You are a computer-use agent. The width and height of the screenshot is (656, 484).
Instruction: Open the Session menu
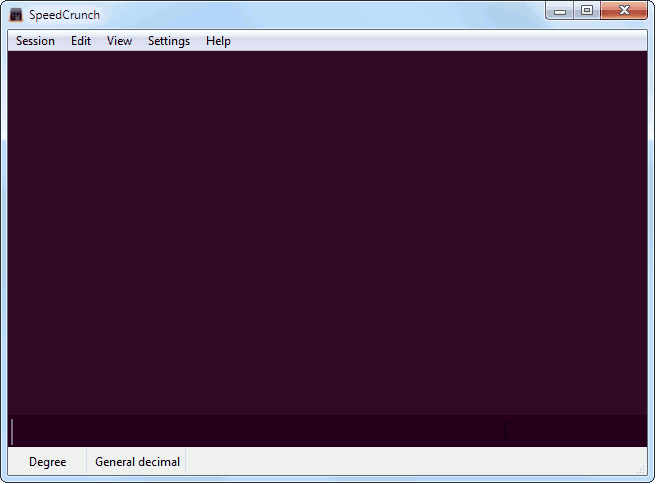(x=35, y=41)
